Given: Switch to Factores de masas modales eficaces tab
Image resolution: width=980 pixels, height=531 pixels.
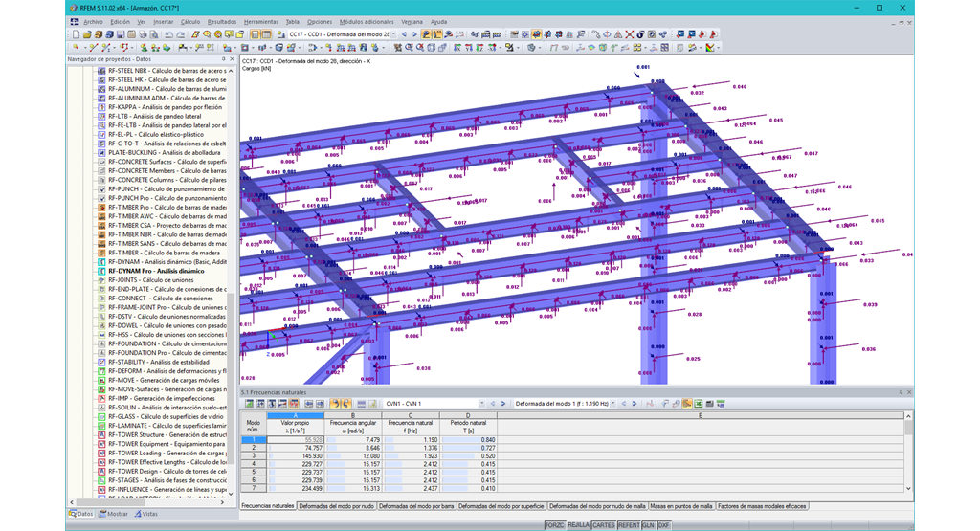Looking at the screenshot, I should pos(761,506).
